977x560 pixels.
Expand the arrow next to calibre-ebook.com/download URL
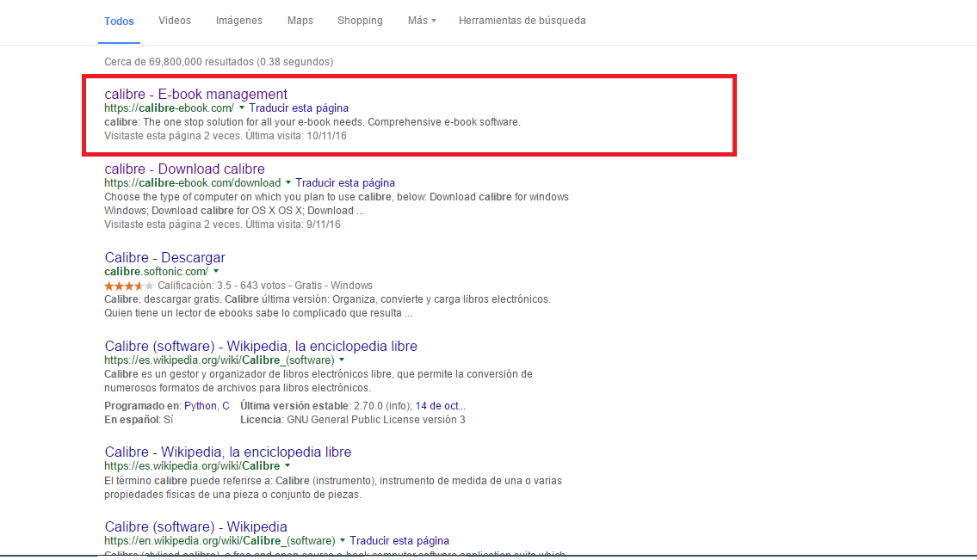[288, 182]
